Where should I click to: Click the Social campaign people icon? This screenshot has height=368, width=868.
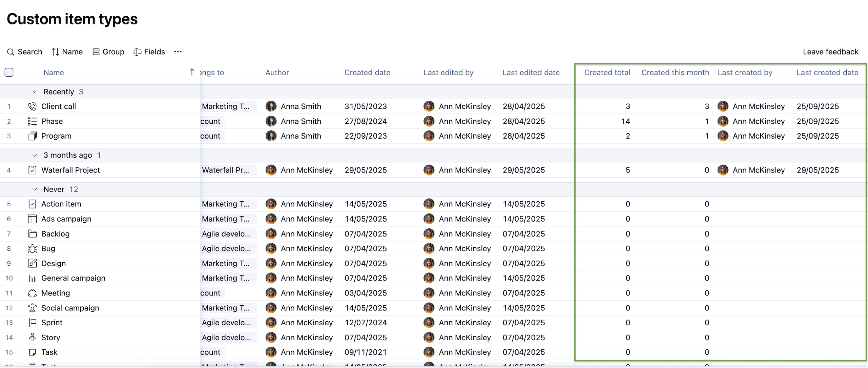(x=32, y=308)
